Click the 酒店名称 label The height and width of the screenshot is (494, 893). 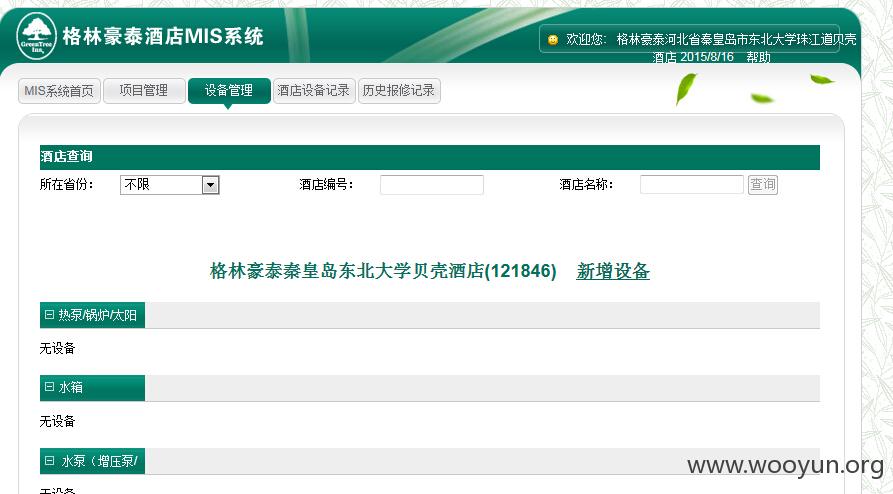(x=586, y=185)
